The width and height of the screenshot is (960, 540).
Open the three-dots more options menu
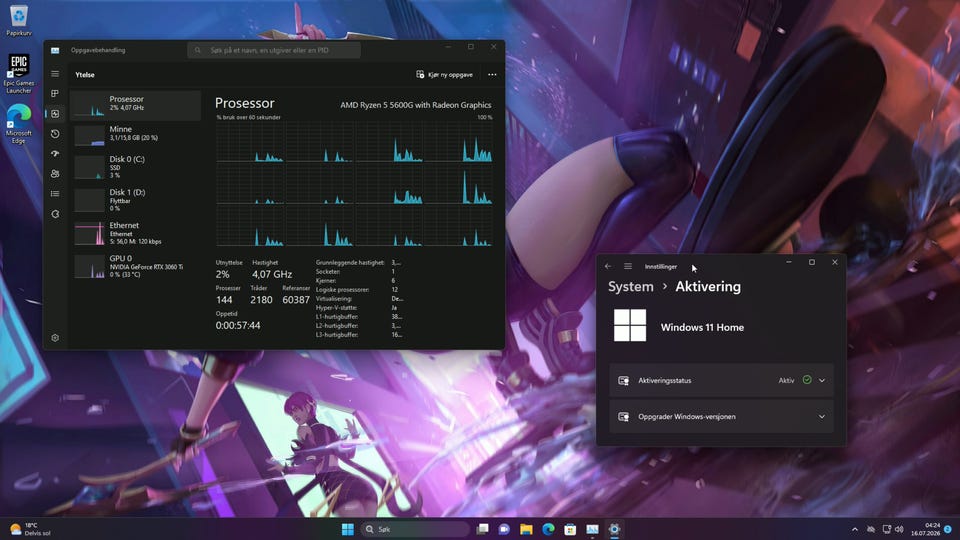pos(492,75)
